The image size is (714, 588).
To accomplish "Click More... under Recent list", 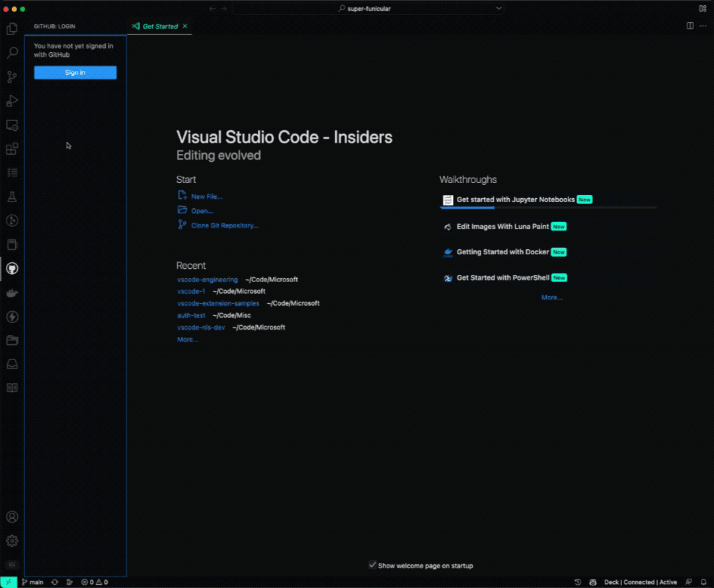I will (x=188, y=340).
